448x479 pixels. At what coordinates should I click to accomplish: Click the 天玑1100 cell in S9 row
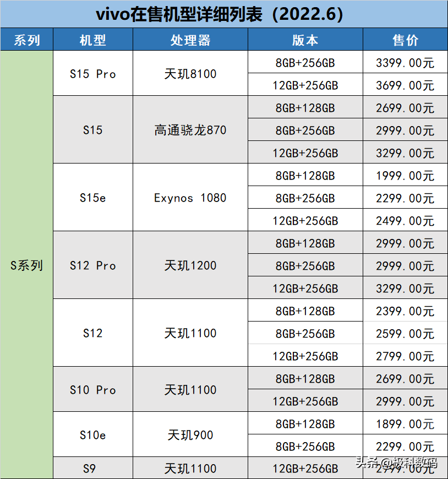pos(190,468)
